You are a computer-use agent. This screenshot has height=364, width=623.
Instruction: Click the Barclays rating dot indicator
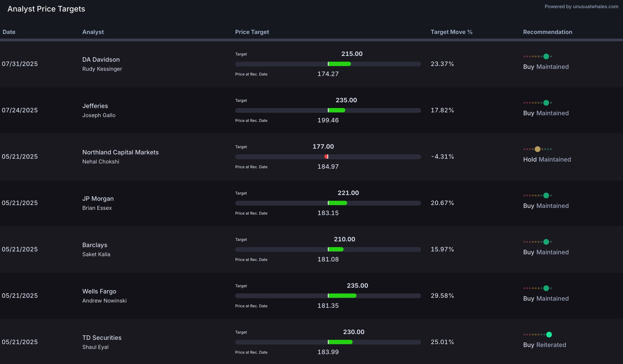click(x=538, y=242)
